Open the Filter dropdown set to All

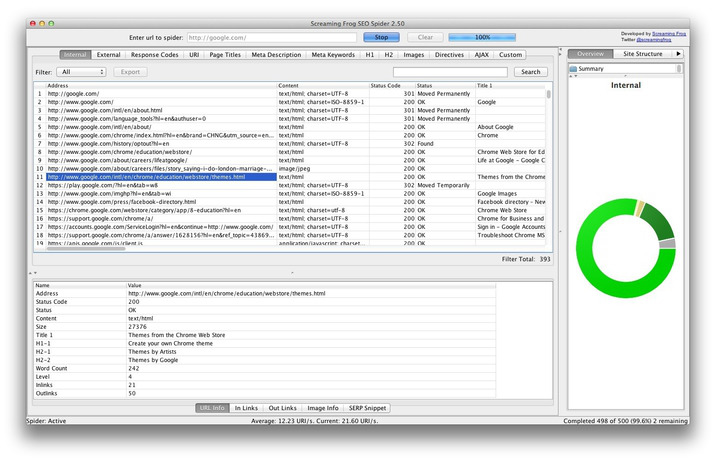tap(81, 72)
